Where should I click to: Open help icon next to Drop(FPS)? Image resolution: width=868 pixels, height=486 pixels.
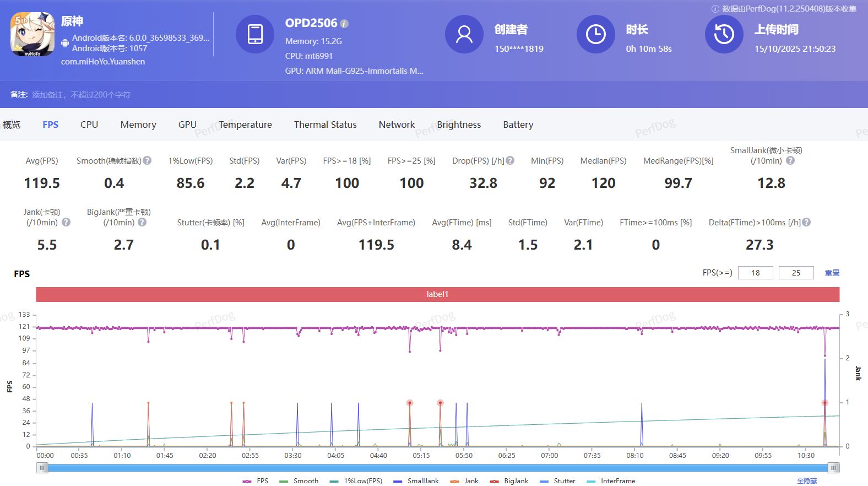click(510, 160)
